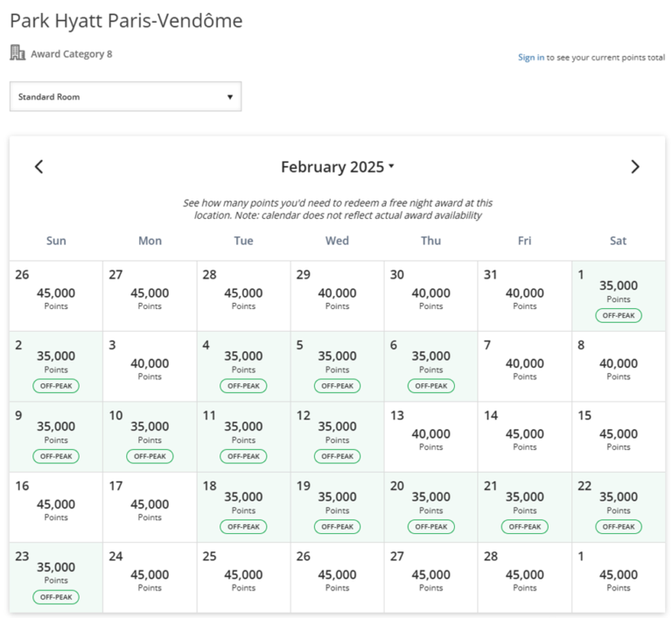The image size is (672, 618).
Task: Pick February 10 off-peak date
Action: [x=150, y=437]
